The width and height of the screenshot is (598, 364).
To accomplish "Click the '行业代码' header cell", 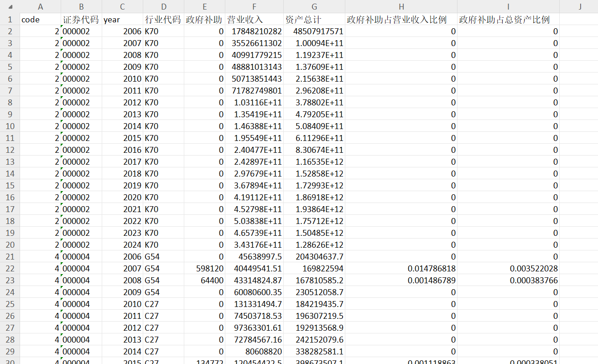I will 164,20.
